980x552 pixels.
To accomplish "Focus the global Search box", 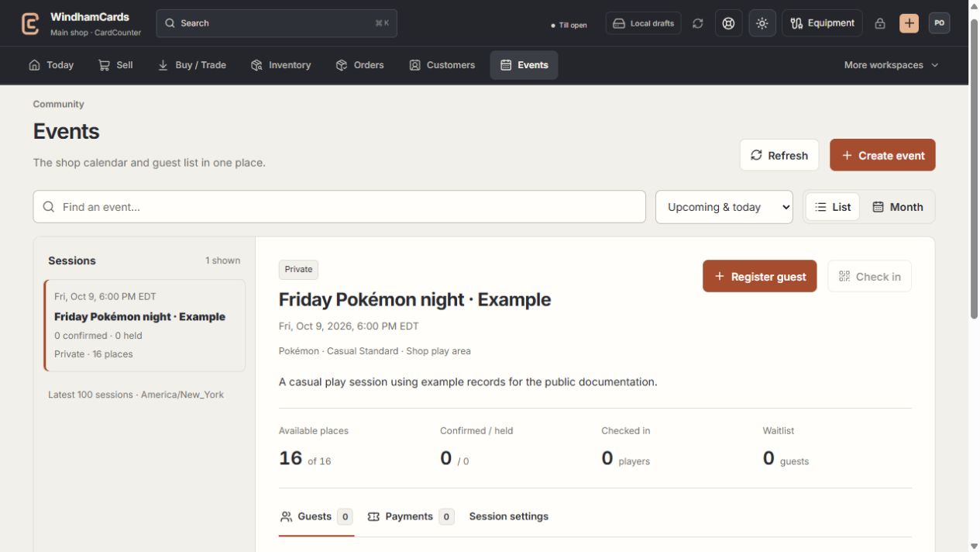I will pos(277,23).
